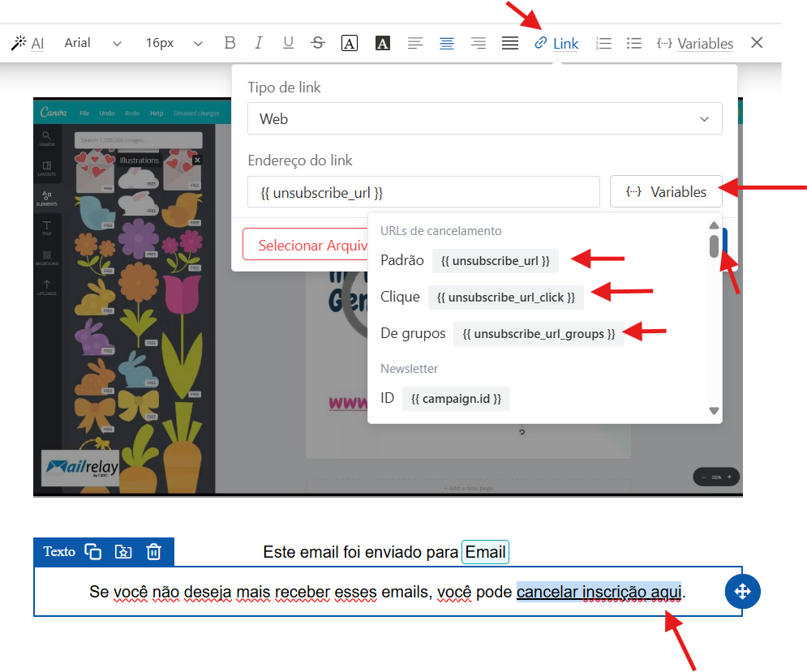Click the Newsletter section heading
Screen dimensions: 807x672
tap(409, 369)
